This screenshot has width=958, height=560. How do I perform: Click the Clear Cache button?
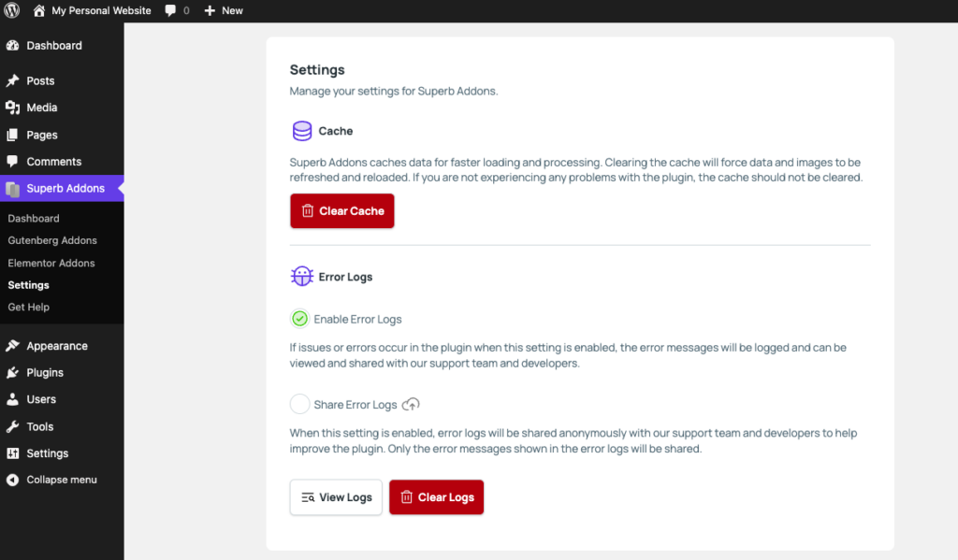coord(342,210)
